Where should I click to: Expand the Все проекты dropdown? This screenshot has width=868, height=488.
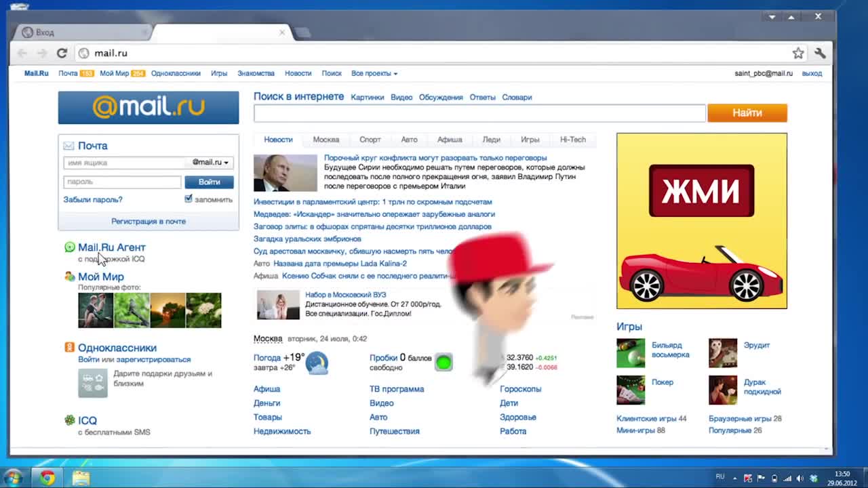tap(374, 73)
